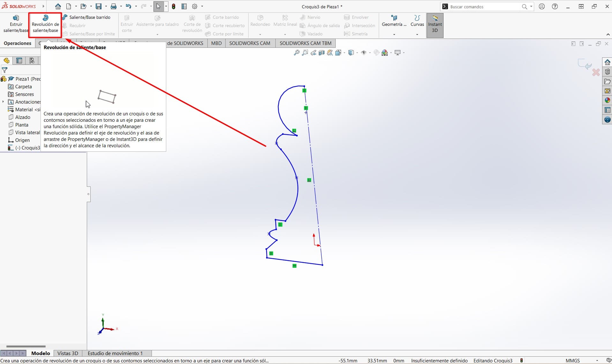Toggle Instant 3D mode
Viewport: 612px width, 364px height.
coord(435,25)
